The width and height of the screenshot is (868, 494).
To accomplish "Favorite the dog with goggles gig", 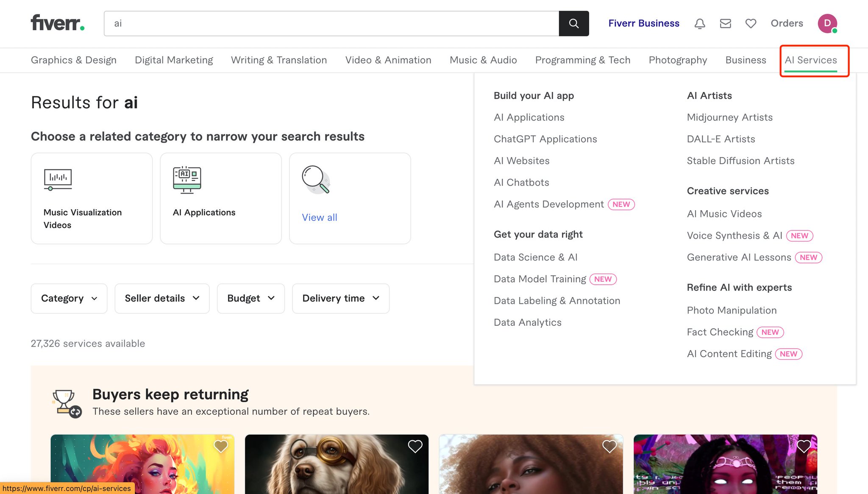I will (415, 446).
